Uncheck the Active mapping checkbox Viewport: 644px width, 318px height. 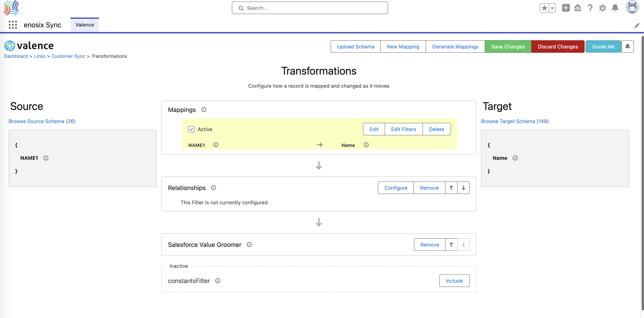click(191, 129)
